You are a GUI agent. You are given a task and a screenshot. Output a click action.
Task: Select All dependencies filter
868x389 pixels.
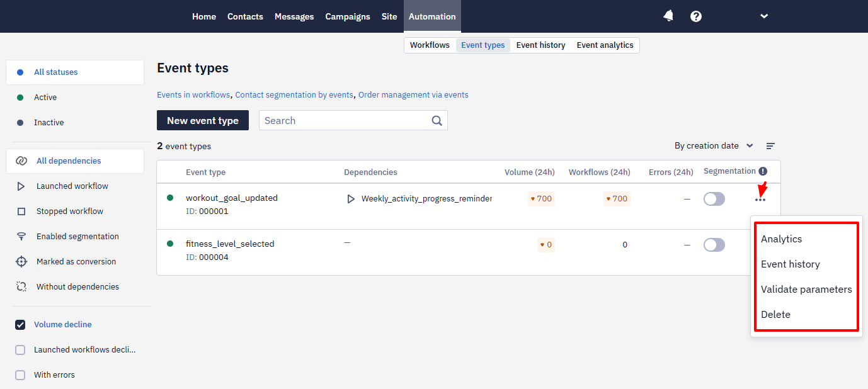[x=75, y=161]
